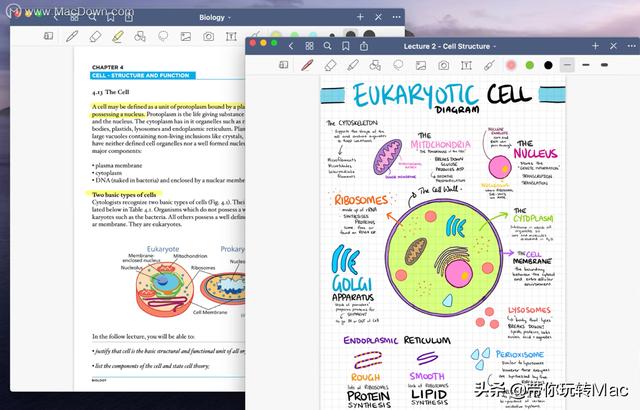This screenshot has height=410, width=640.
Task: Select the thinnest stroke width in Lecture 2
Action: [x=567, y=65]
